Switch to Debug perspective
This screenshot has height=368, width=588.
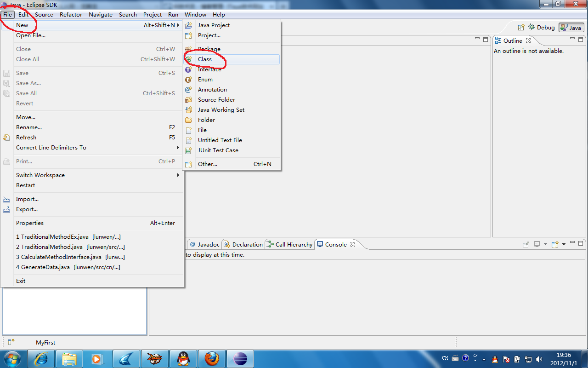click(542, 28)
